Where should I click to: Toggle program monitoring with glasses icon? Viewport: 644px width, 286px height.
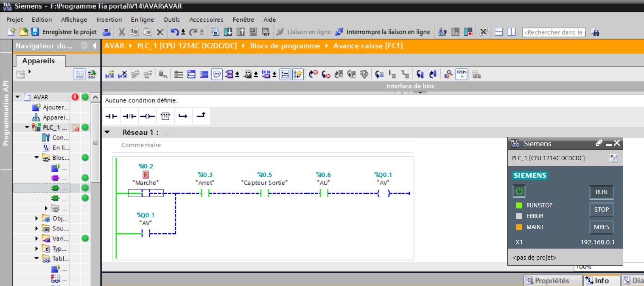(461, 75)
